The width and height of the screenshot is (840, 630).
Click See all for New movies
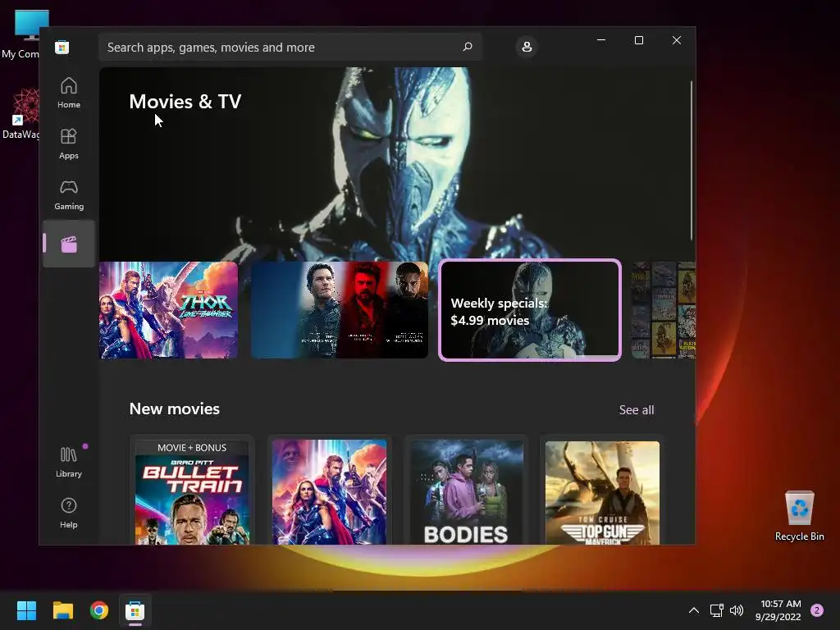tap(637, 410)
